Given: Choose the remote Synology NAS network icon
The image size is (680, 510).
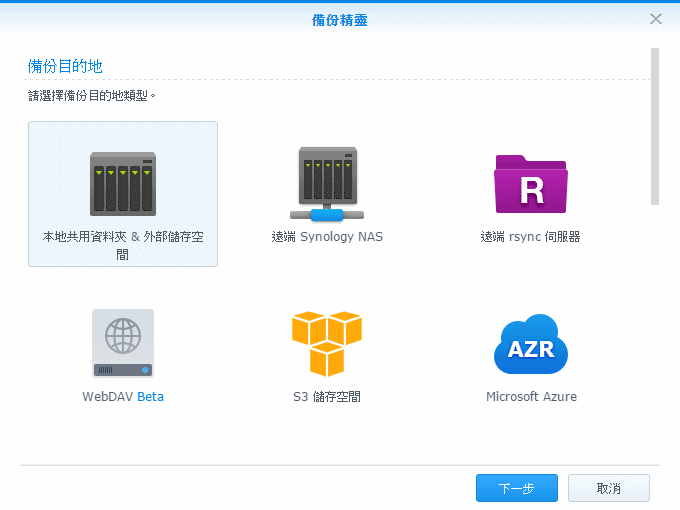Looking at the screenshot, I should pyautogui.click(x=327, y=184).
